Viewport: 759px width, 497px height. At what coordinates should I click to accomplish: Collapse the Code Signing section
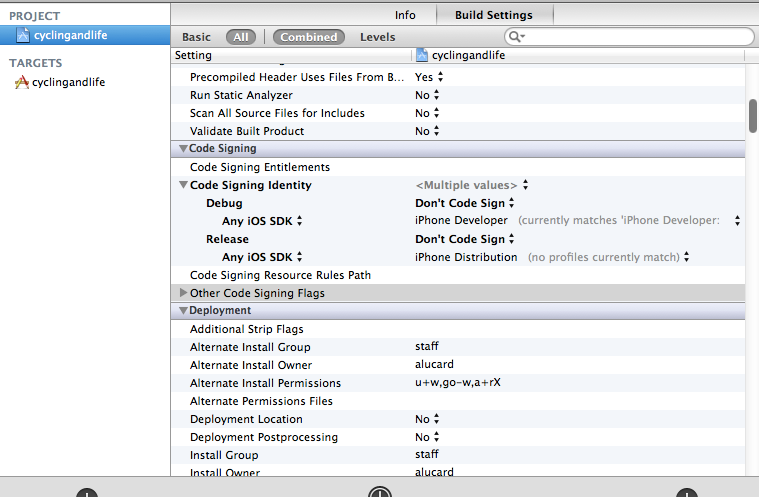(x=183, y=149)
